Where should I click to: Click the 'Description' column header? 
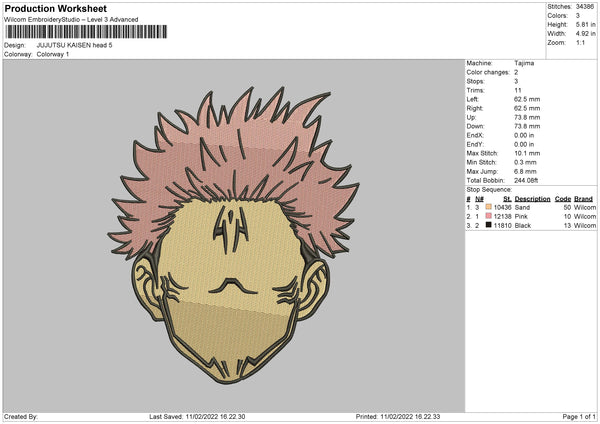(x=532, y=199)
